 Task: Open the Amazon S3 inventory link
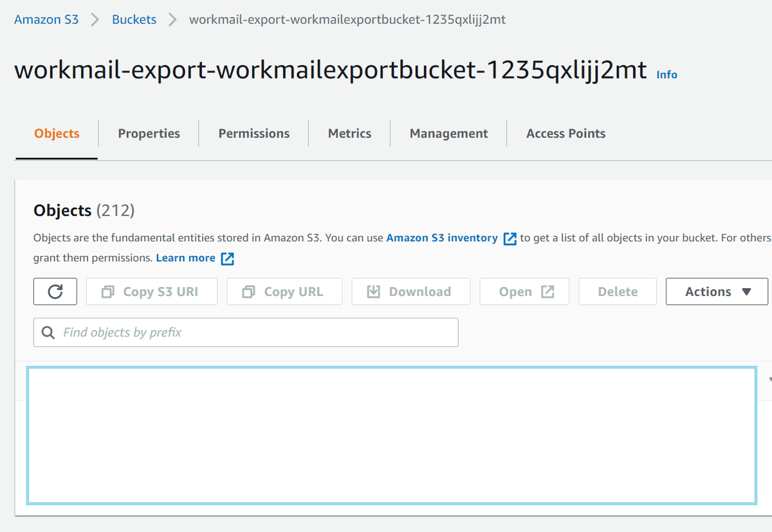(441, 238)
